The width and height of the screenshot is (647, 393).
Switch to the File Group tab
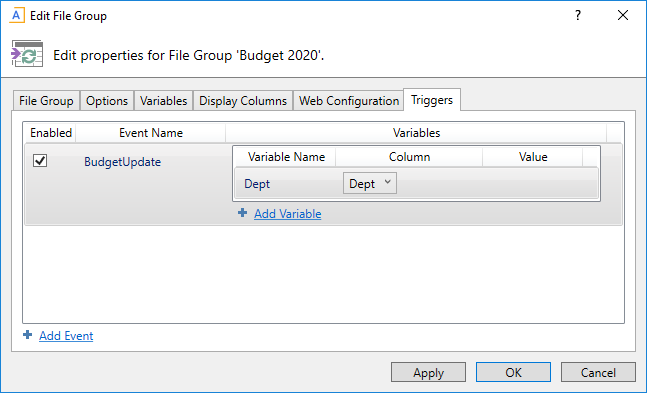pyautogui.click(x=46, y=101)
